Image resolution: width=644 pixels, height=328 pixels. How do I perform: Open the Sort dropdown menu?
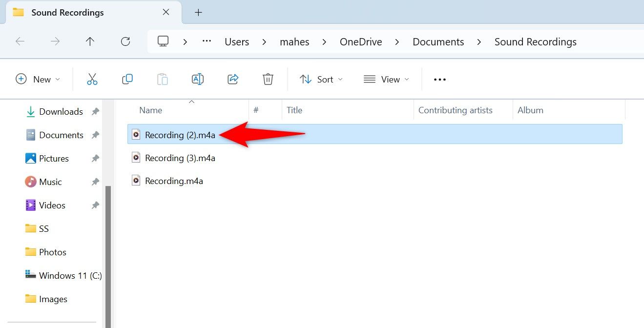321,79
